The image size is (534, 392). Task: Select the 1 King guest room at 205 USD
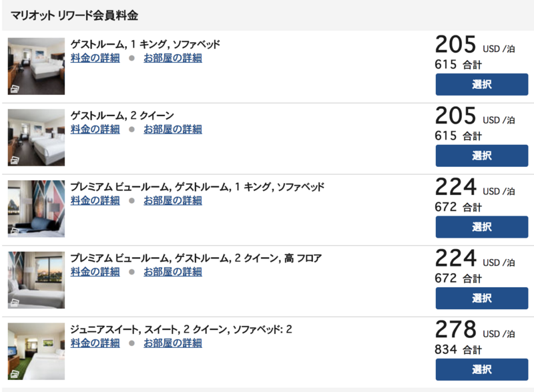pos(481,84)
